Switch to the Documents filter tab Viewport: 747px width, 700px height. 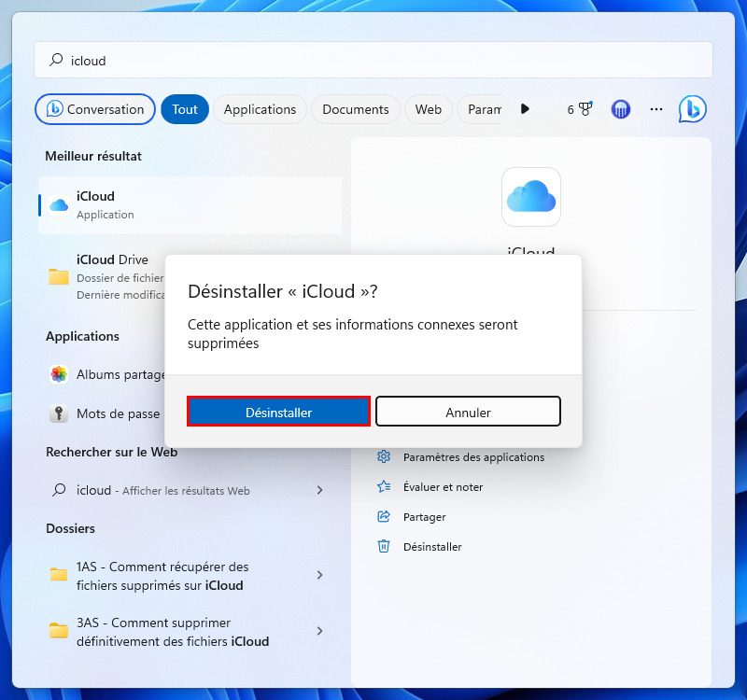(356, 109)
